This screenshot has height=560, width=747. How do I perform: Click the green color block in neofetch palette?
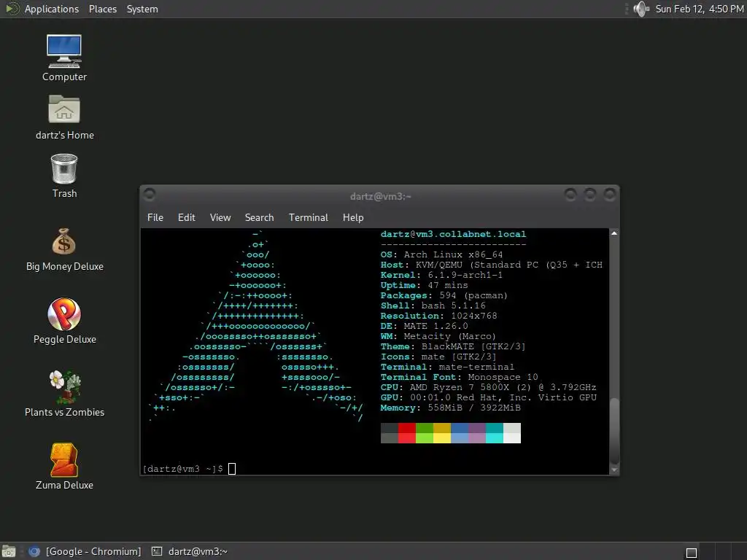tap(425, 433)
